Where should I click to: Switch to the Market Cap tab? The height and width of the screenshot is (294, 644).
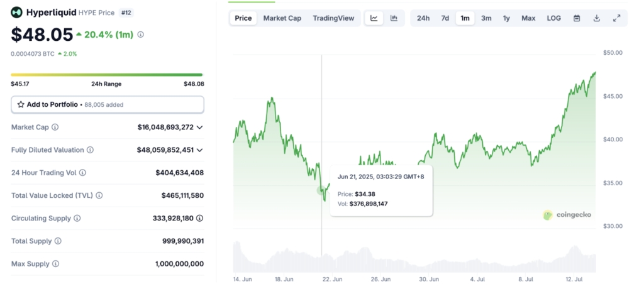[x=281, y=18]
